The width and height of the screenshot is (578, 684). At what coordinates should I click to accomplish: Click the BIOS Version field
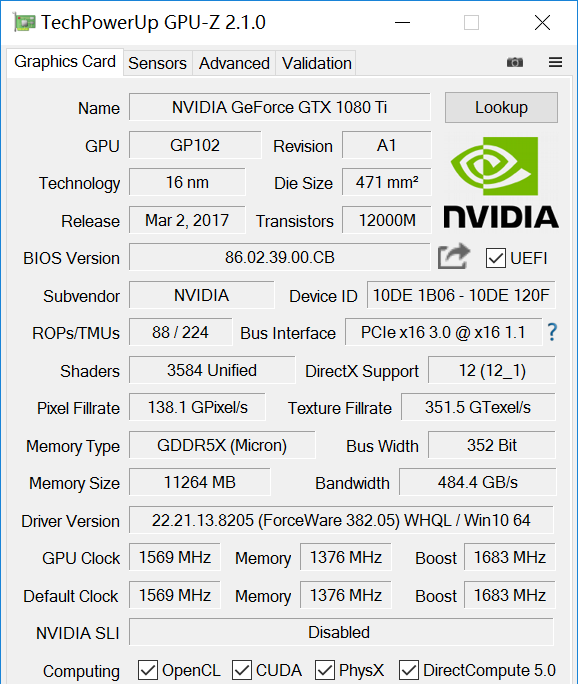coord(280,257)
